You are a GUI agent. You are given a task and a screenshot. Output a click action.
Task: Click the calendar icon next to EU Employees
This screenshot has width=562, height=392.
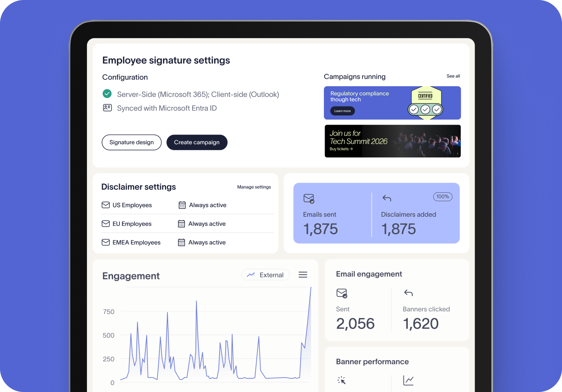click(x=182, y=224)
